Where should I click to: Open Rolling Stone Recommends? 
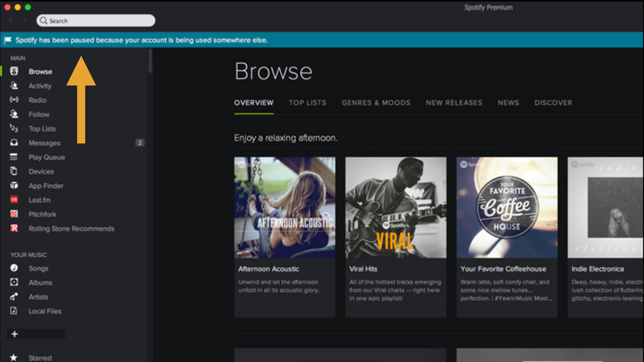(x=72, y=229)
